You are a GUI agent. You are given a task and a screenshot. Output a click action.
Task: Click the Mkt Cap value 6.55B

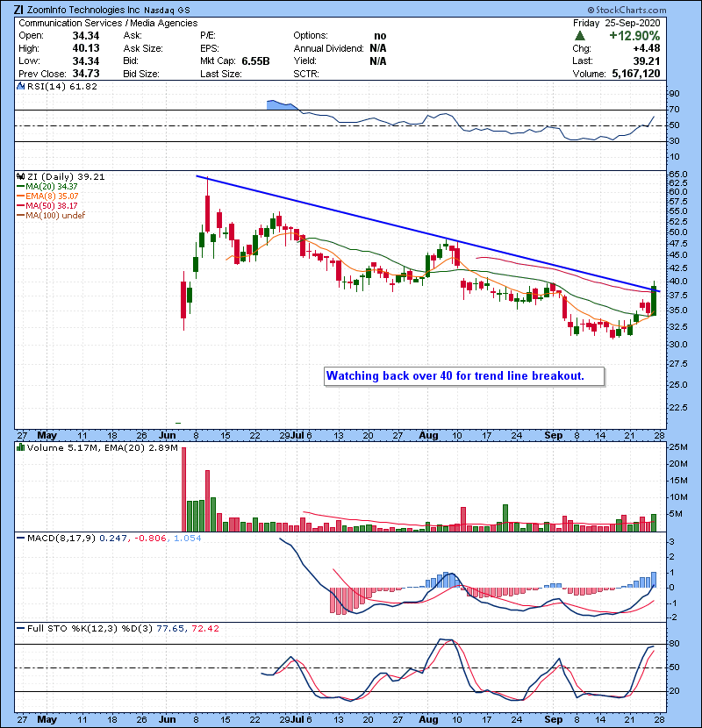(x=255, y=61)
